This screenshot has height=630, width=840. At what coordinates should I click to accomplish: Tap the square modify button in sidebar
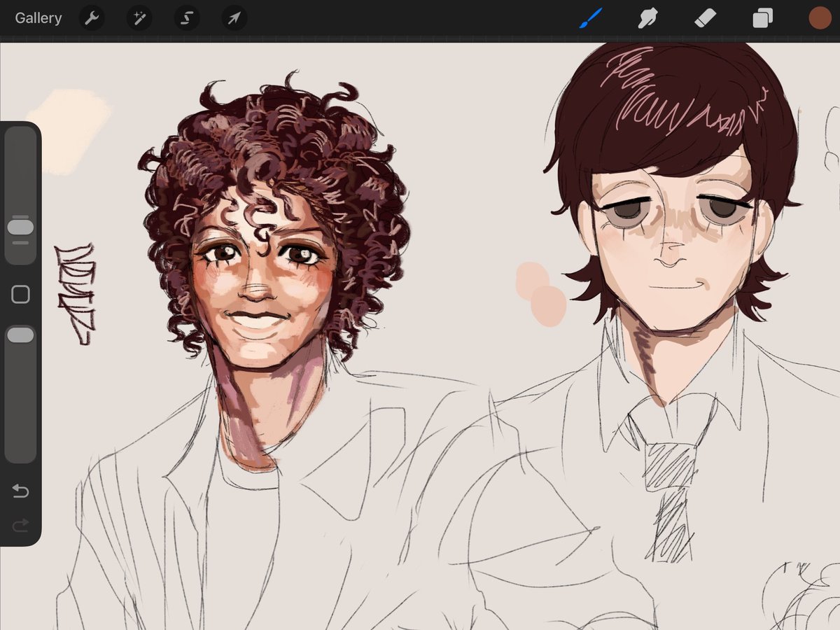coord(20,294)
